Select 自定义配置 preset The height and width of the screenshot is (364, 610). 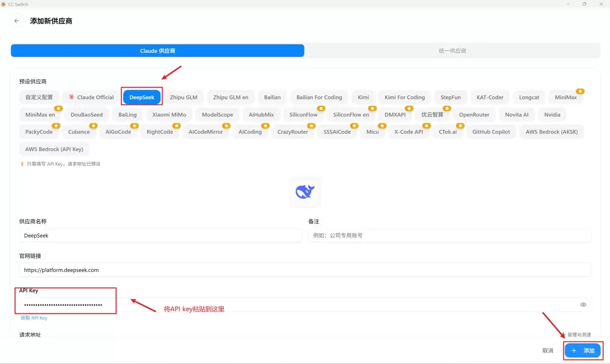point(39,97)
